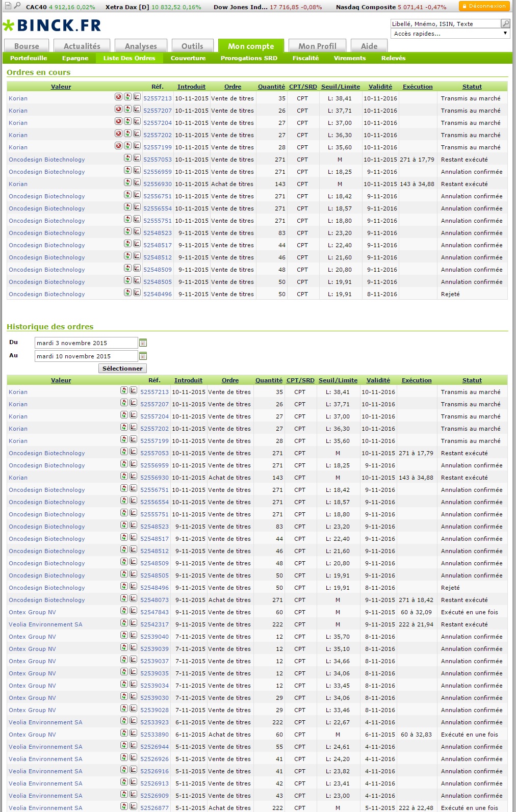This screenshot has width=516, height=812.
Task: Open Prorogations SRD submenu item
Action: coord(249,58)
